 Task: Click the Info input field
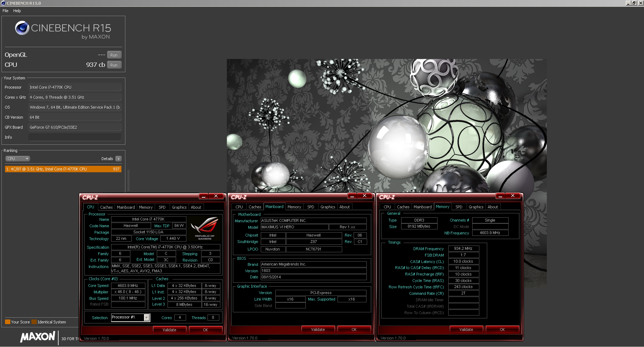click(x=75, y=137)
